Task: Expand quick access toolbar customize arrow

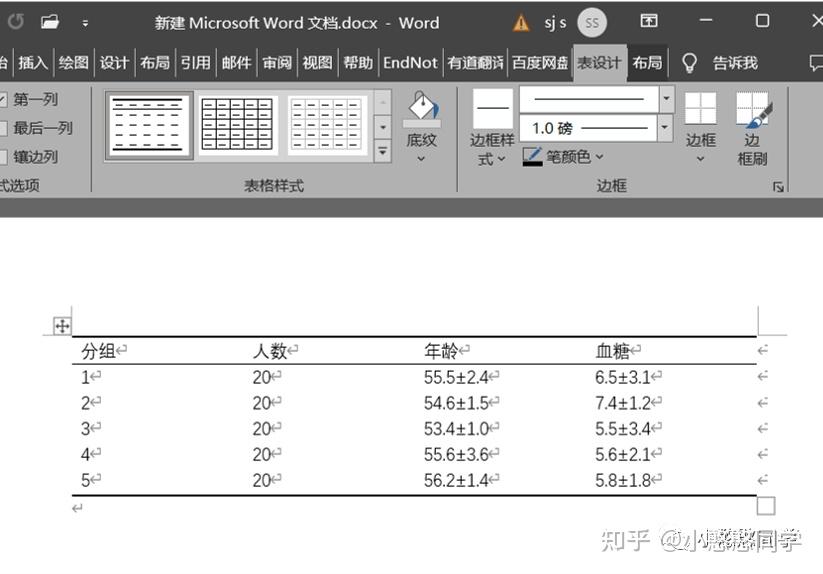Action: (x=85, y=23)
